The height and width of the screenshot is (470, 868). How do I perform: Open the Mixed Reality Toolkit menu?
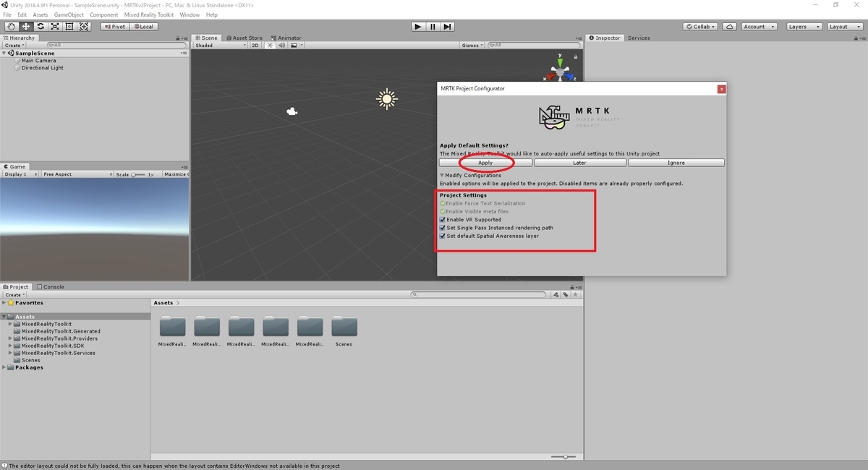pos(149,14)
